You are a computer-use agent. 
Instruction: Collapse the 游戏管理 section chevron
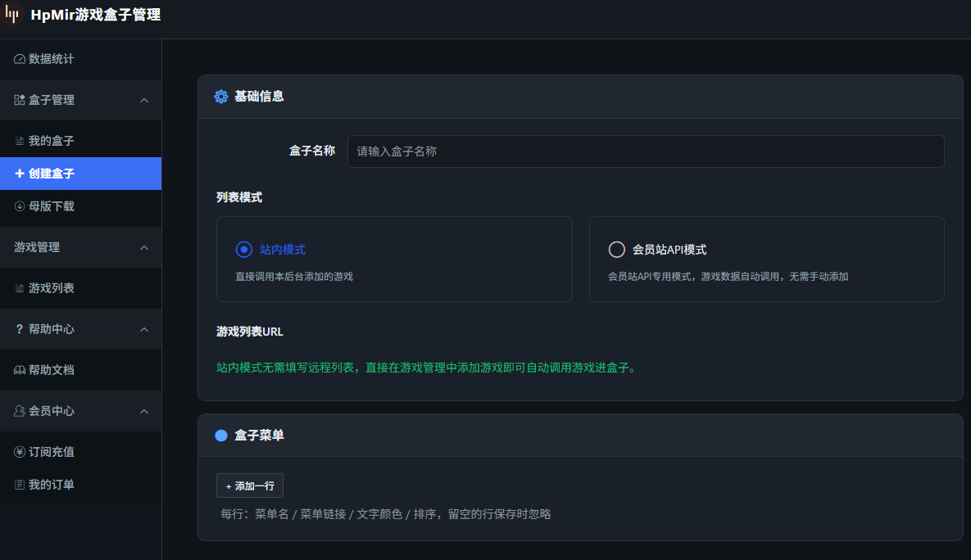click(144, 247)
